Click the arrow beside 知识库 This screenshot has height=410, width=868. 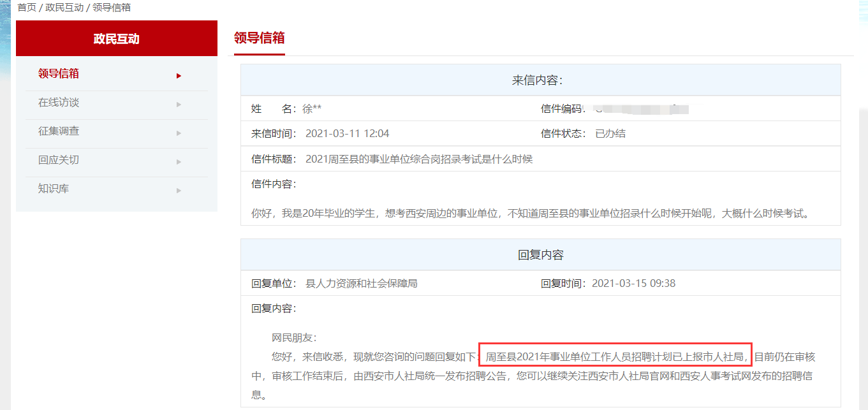[179, 191]
